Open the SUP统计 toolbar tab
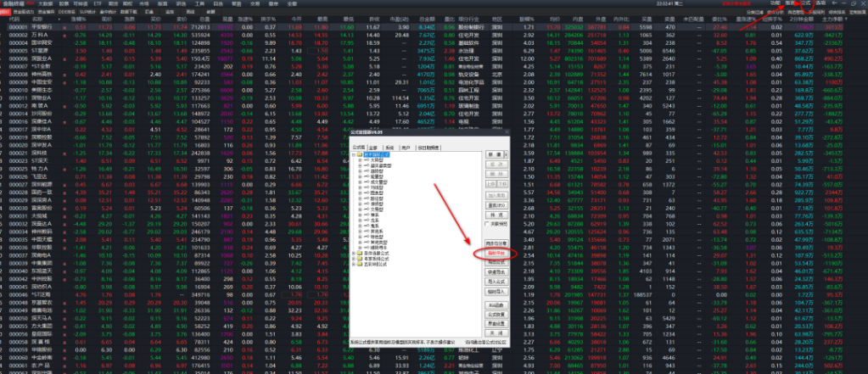This screenshot has width=868, height=374. [87, 10]
